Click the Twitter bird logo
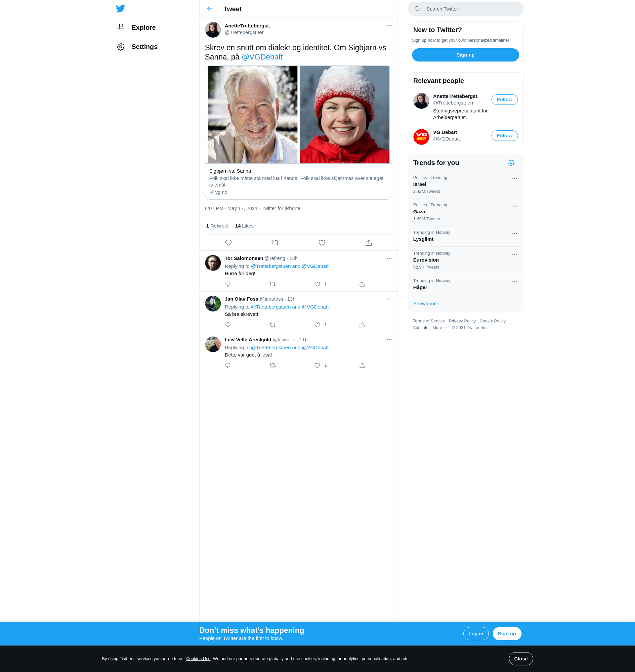635x672 pixels. [120, 9]
